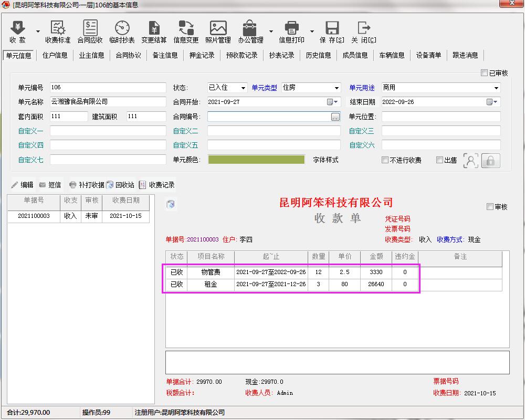The width and height of the screenshot is (525, 420).
Task: Open the 成员信息 tab
Action: [355, 55]
